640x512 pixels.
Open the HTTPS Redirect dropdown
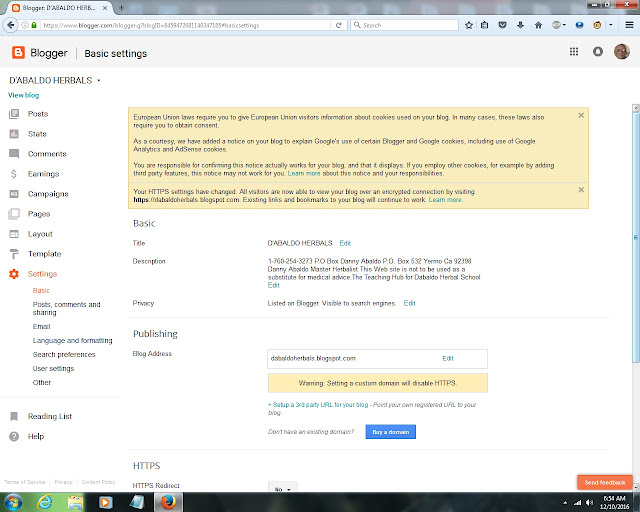point(283,488)
